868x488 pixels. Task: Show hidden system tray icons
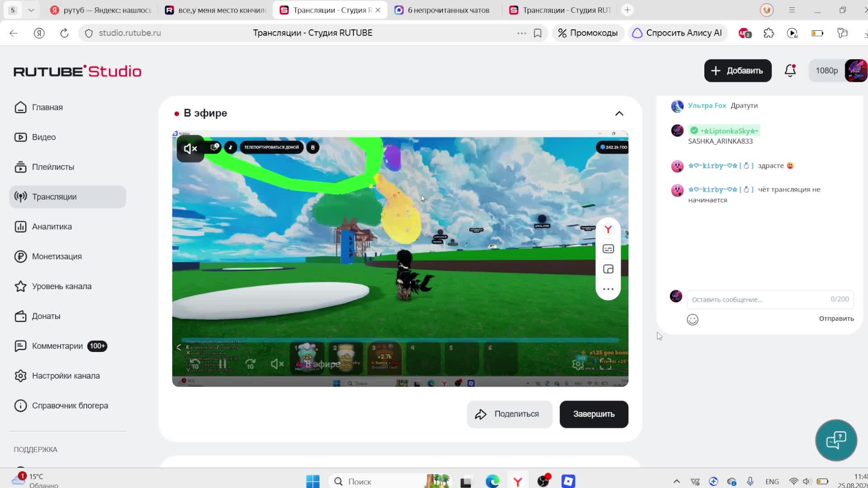[676, 482]
